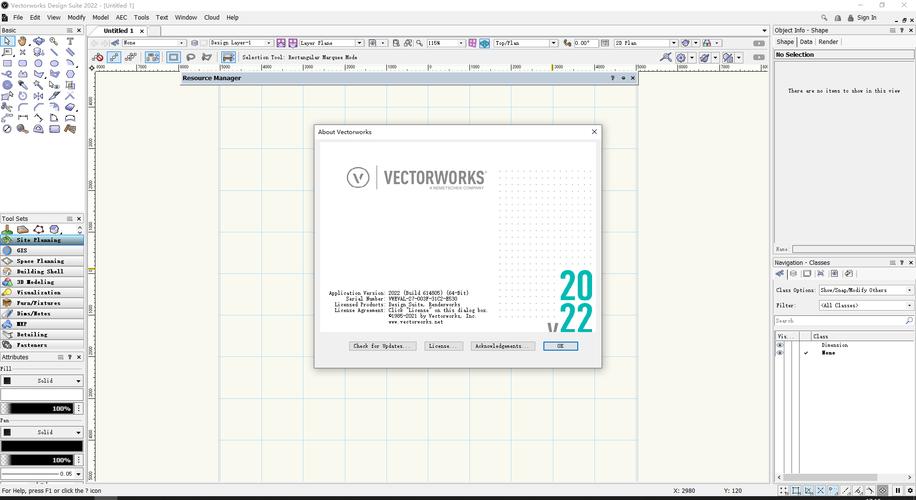Click the rotation angle 0.00° field
The height and width of the screenshot is (500, 916).
pyautogui.click(x=585, y=43)
